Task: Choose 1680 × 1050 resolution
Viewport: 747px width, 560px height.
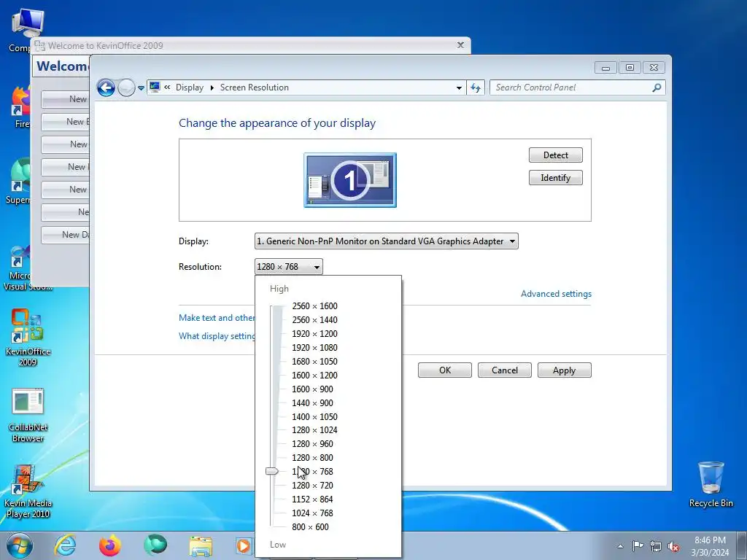Action: pos(314,362)
